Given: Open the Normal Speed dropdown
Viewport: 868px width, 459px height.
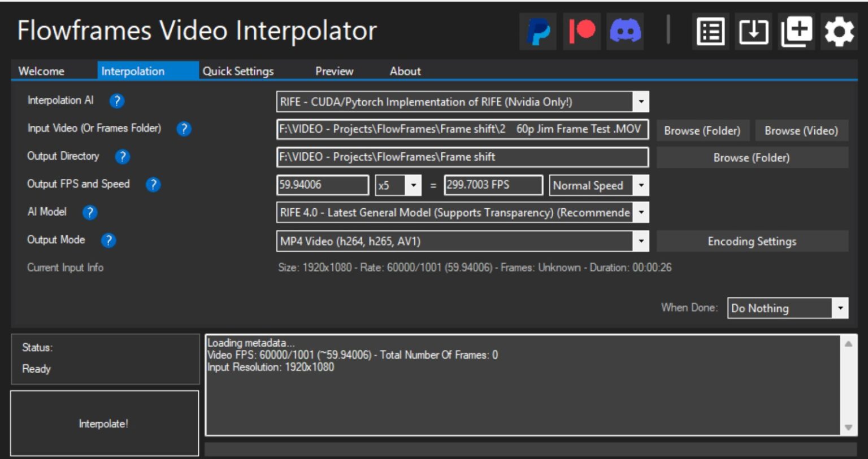Looking at the screenshot, I should coord(641,185).
